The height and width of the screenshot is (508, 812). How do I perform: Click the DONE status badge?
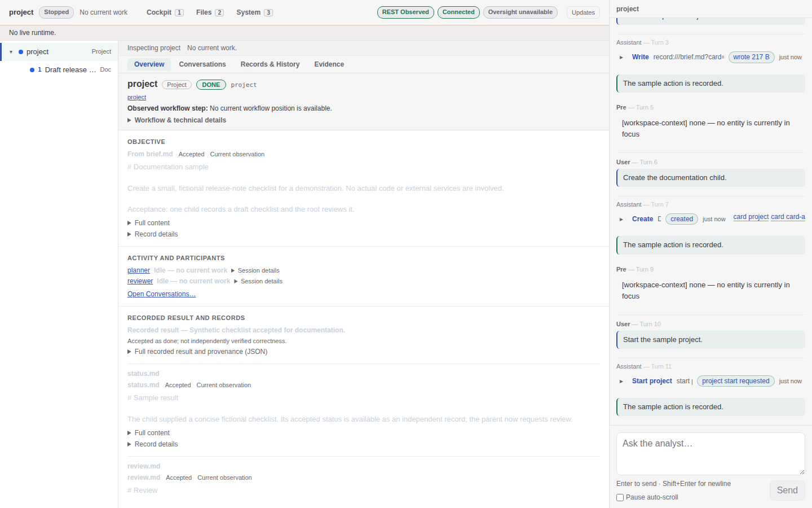click(211, 85)
